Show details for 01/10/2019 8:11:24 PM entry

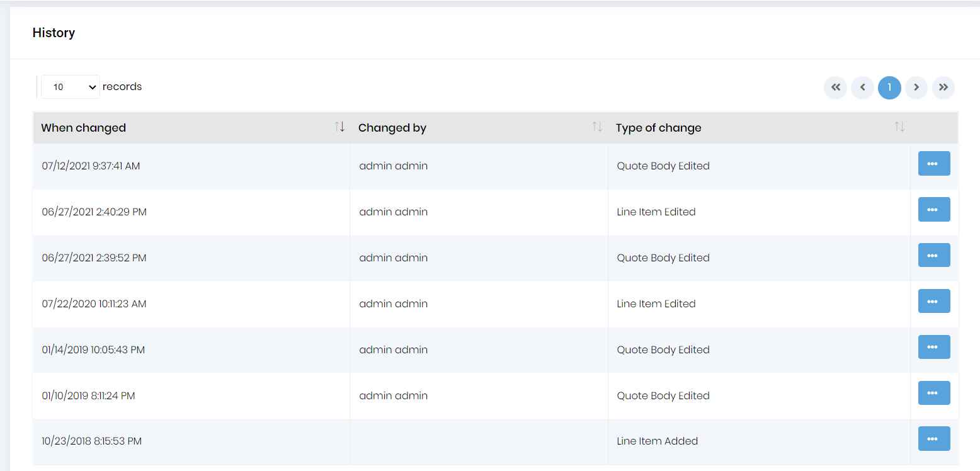(933, 394)
